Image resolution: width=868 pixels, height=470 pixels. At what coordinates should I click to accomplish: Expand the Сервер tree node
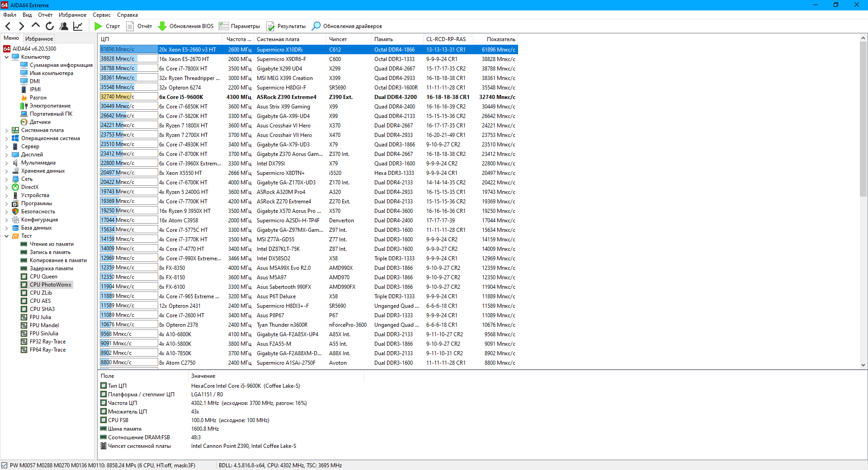[x=6, y=146]
